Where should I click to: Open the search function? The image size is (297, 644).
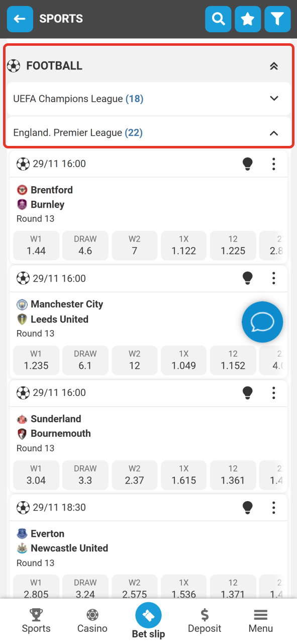218,19
